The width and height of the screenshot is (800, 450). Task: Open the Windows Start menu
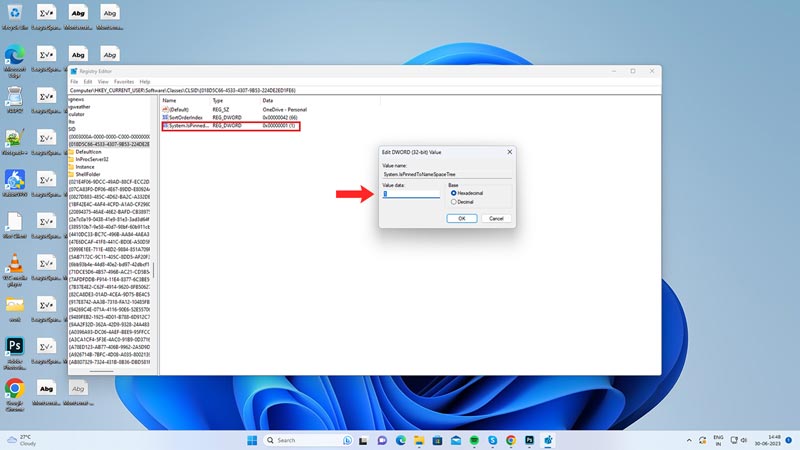pyautogui.click(x=252, y=440)
